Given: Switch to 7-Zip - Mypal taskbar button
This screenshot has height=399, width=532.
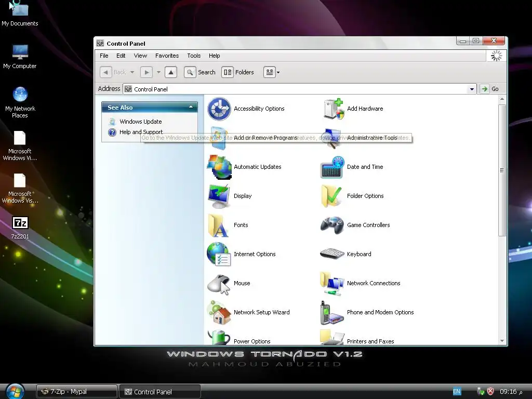Looking at the screenshot, I should pyautogui.click(x=77, y=392).
